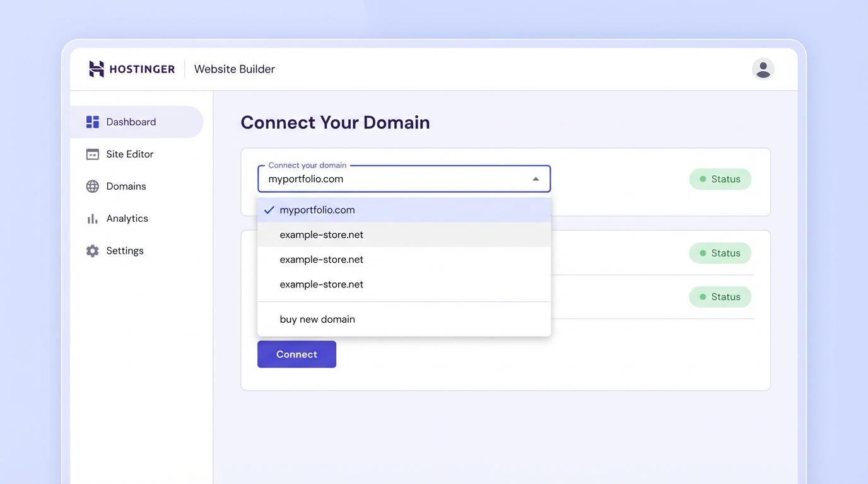This screenshot has width=868, height=484.
Task: Open Settings via the gear icon
Action: (x=92, y=250)
